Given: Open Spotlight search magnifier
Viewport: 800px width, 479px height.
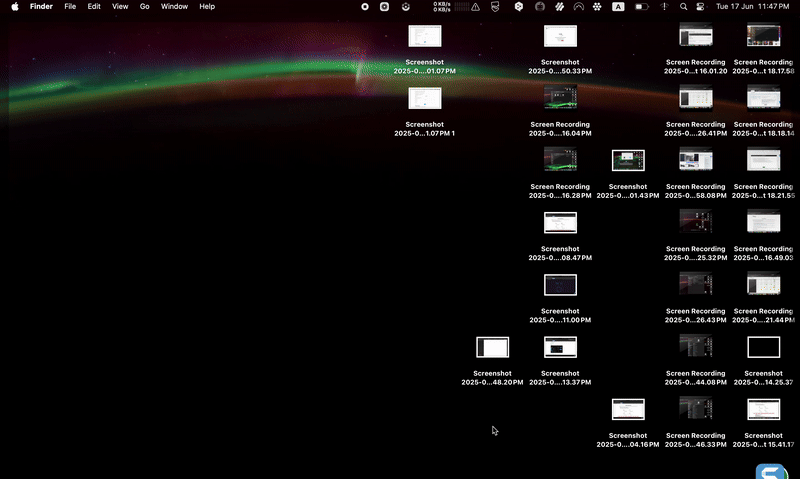Looking at the screenshot, I should 684,7.
